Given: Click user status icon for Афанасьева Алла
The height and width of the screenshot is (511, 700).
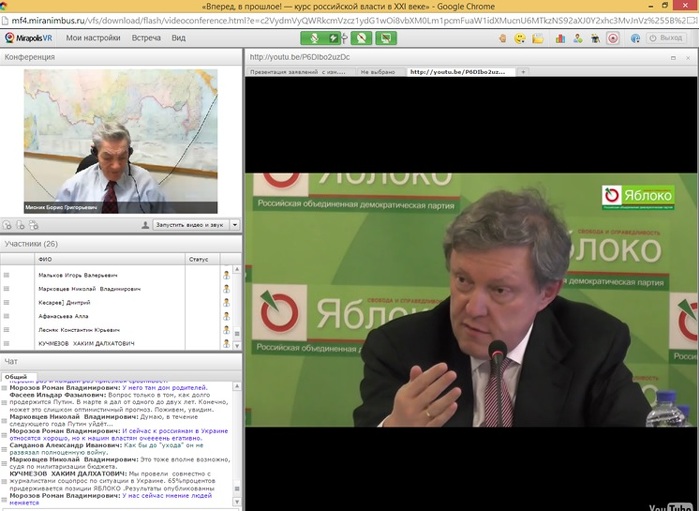Looking at the screenshot, I should coord(226,316).
